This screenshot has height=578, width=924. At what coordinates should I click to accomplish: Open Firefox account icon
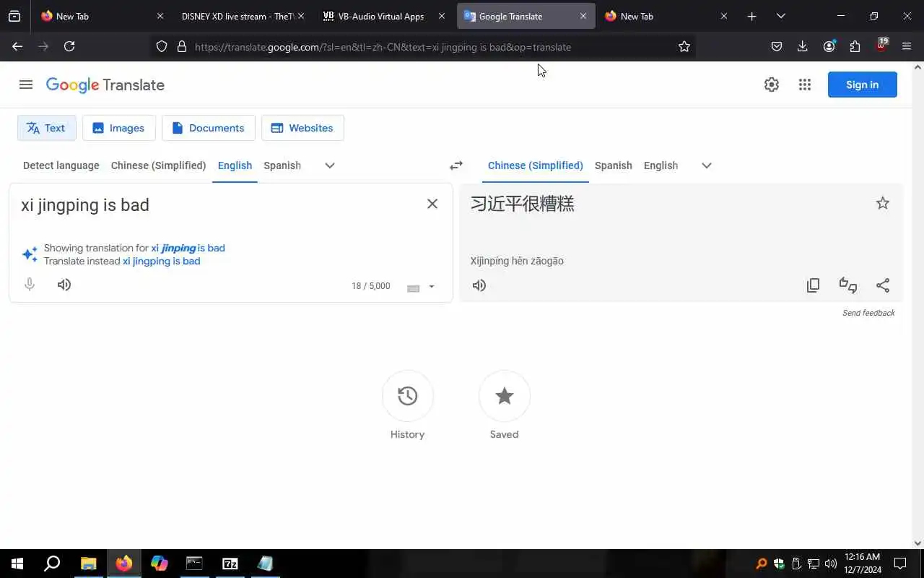829,46
